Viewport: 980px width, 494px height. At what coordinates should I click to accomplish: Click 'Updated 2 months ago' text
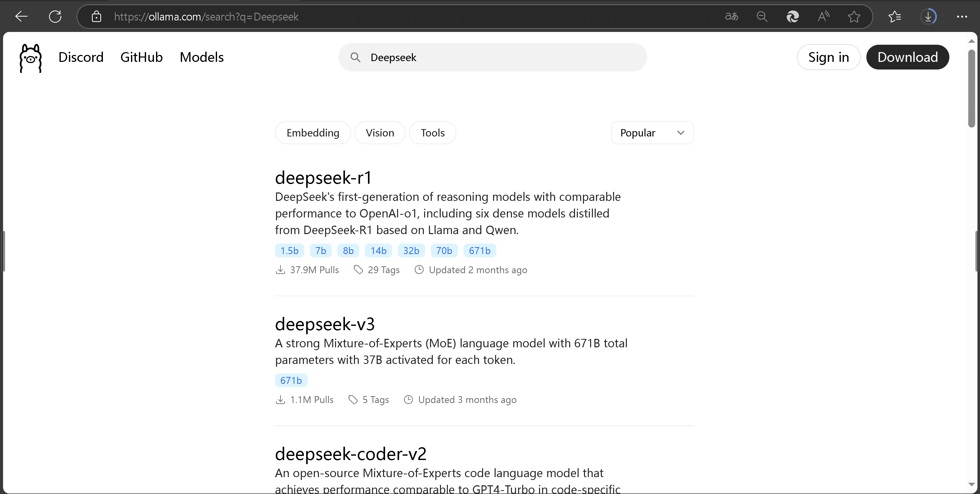point(478,270)
